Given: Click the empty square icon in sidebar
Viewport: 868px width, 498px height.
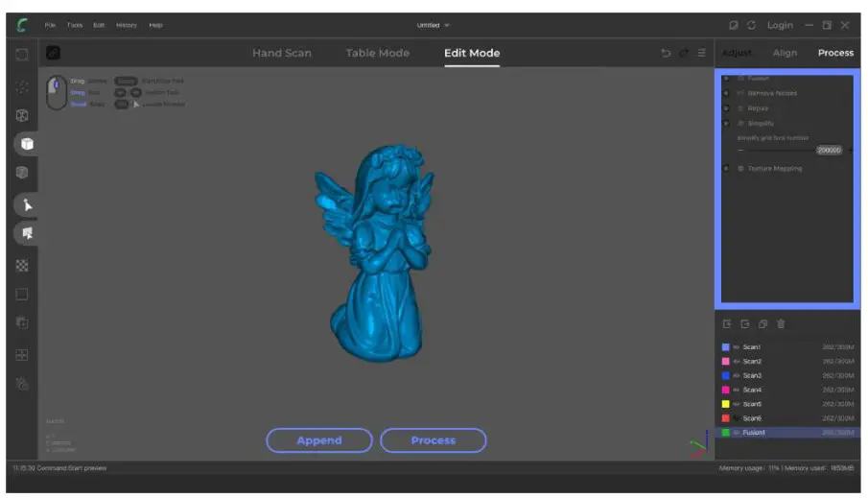Looking at the screenshot, I should tap(22, 295).
